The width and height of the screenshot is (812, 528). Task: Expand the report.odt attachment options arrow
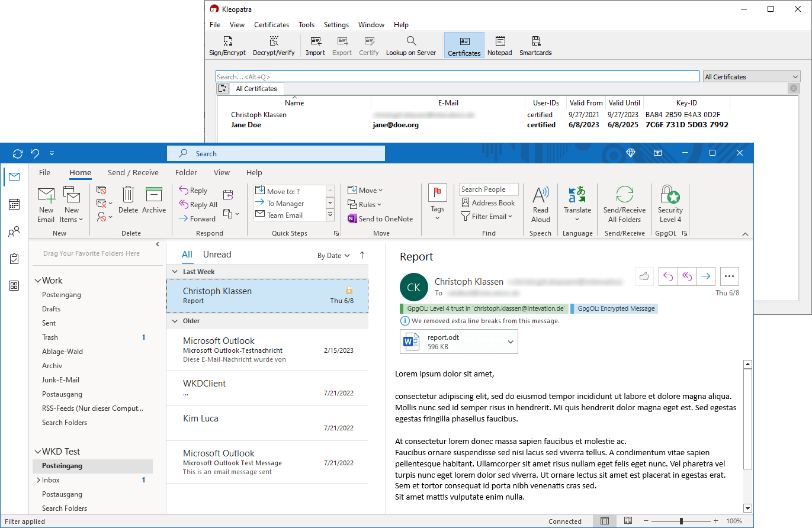pyautogui.click(x=511, y=342)
